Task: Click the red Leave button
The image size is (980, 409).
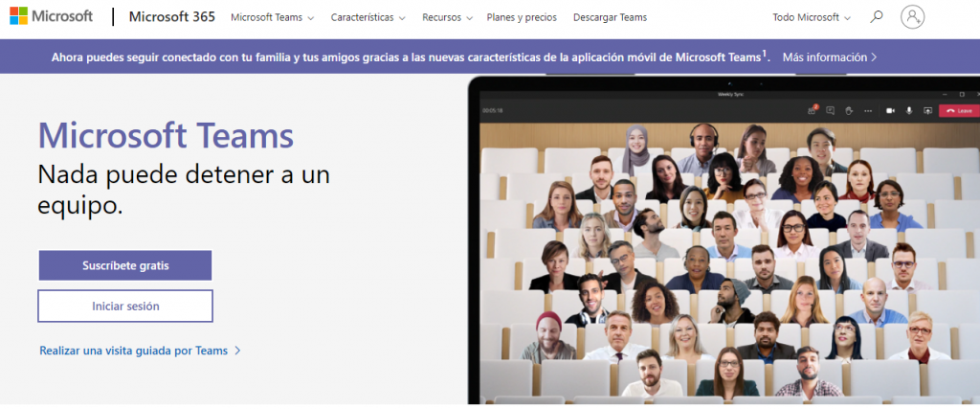Action: point(959,111)
